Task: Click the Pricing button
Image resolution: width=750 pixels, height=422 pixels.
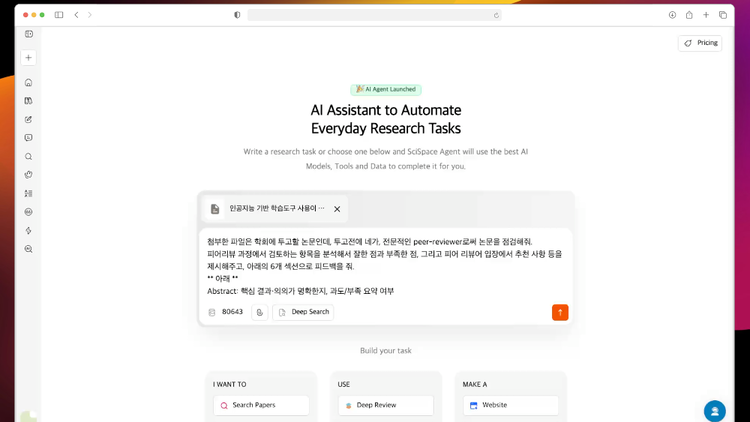Action: tap(700, 43)
